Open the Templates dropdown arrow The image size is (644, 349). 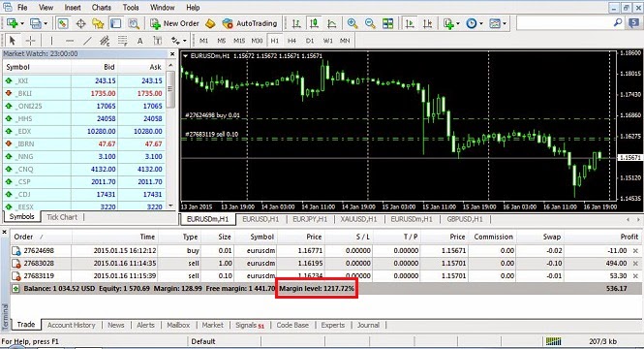(x=505, y=24)
